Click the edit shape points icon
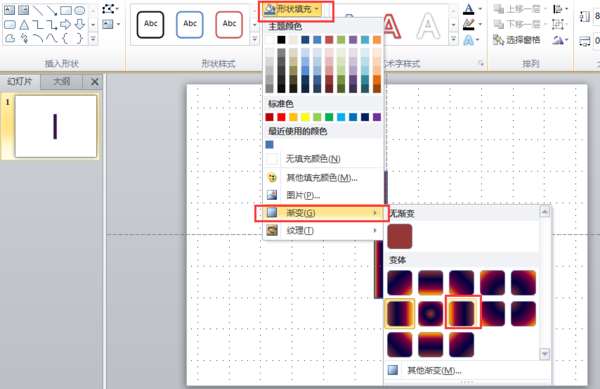The width and height of the screenshot is (600, 389). 109,9
